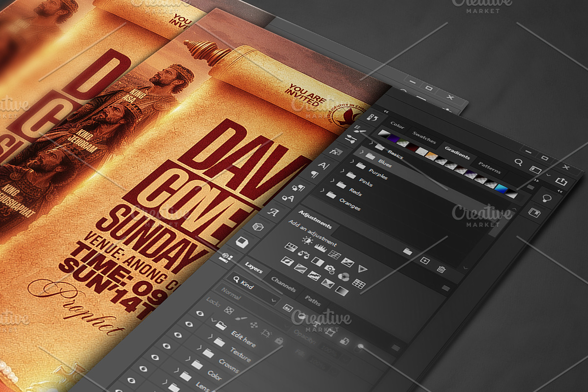Hide the Color layer group
This screenshot has height=392, width=588.
pos(166,345)
